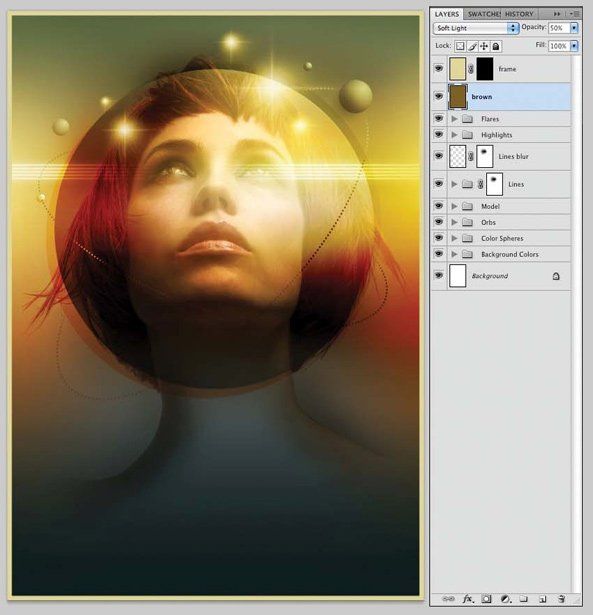Expand the Color Spheres group
This screenshot has width=593, height=615.
454,238
